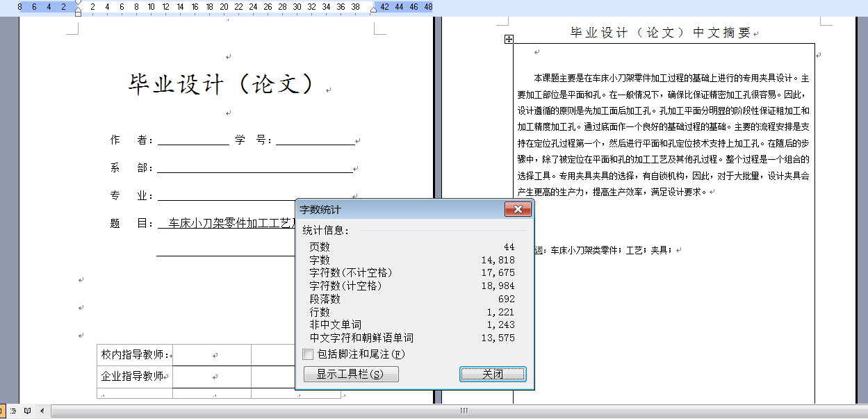Click the 校内指导教师 table cell
This screenshot has height=419, width=868.
[x=135, y=354]
